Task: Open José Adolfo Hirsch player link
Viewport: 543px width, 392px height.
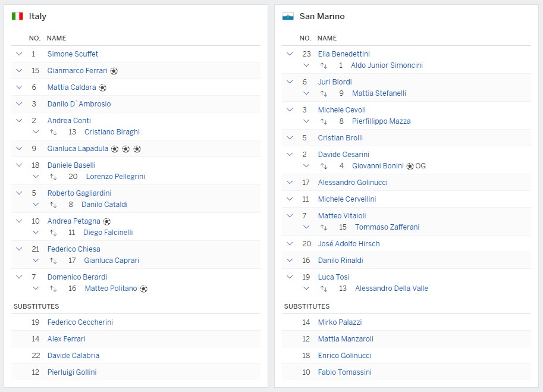Action: click(x=349, y=244)
